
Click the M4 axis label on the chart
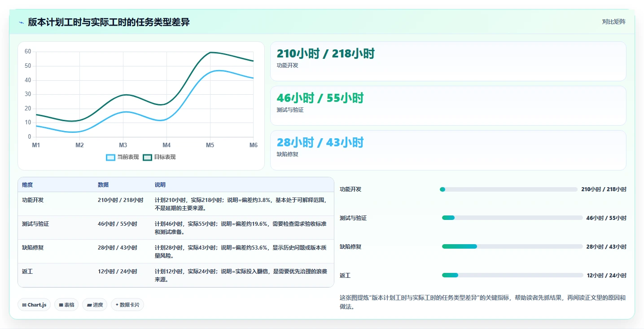click(x=166, y=145)
